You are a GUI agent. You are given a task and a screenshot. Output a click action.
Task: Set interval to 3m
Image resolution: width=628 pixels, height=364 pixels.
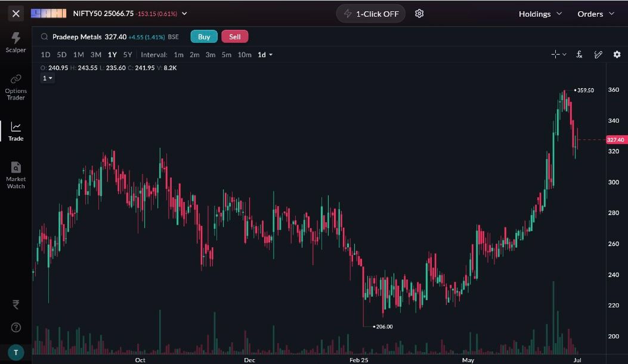click(211, 55)
